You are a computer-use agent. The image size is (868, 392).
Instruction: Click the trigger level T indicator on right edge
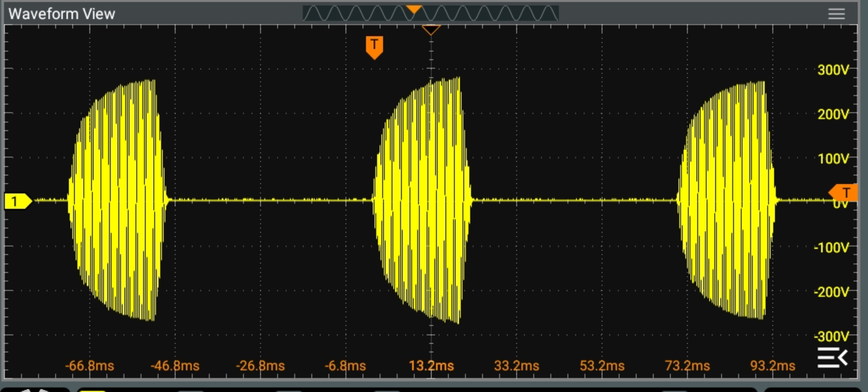[844, 193]
